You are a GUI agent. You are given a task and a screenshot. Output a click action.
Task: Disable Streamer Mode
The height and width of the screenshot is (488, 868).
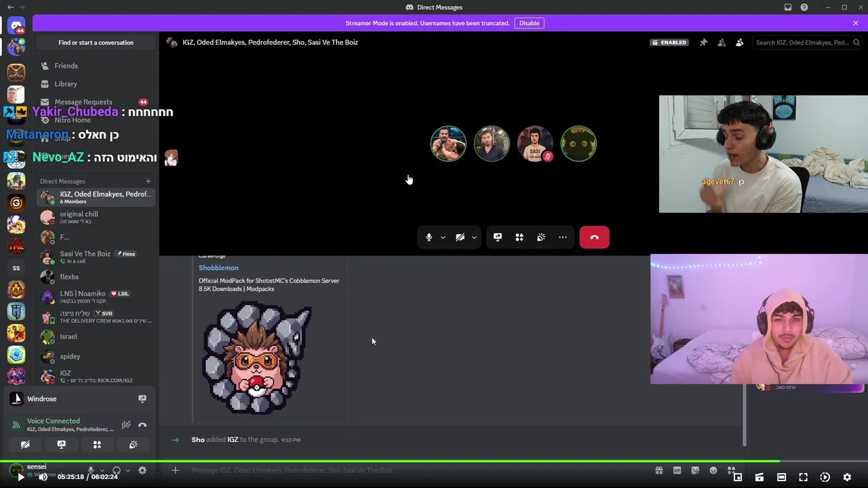pos(529,23)
